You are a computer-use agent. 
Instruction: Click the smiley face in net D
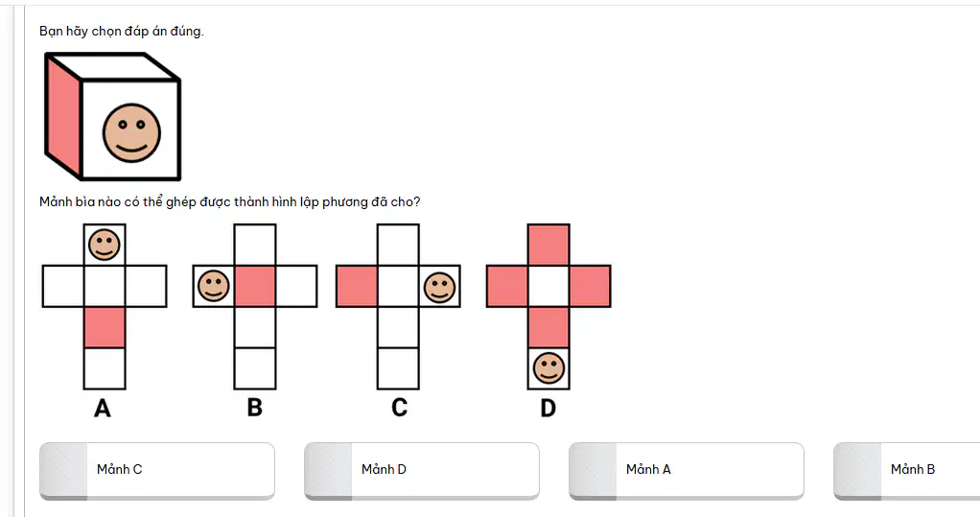548,367
